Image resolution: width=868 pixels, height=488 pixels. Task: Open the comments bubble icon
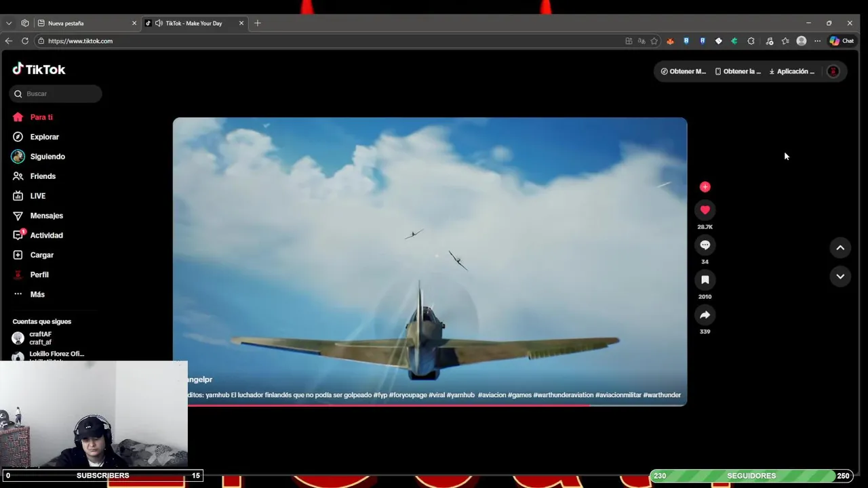705,245
